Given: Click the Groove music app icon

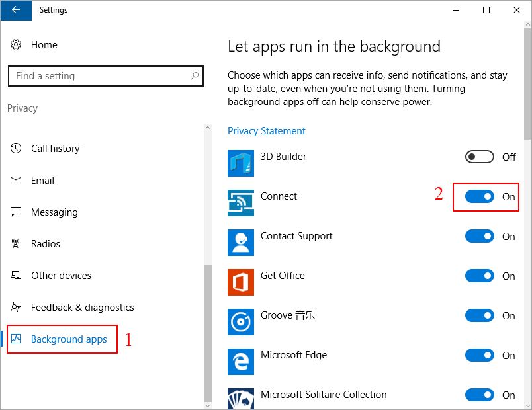Looking at the screenshot, I should (x=241, y=322).
